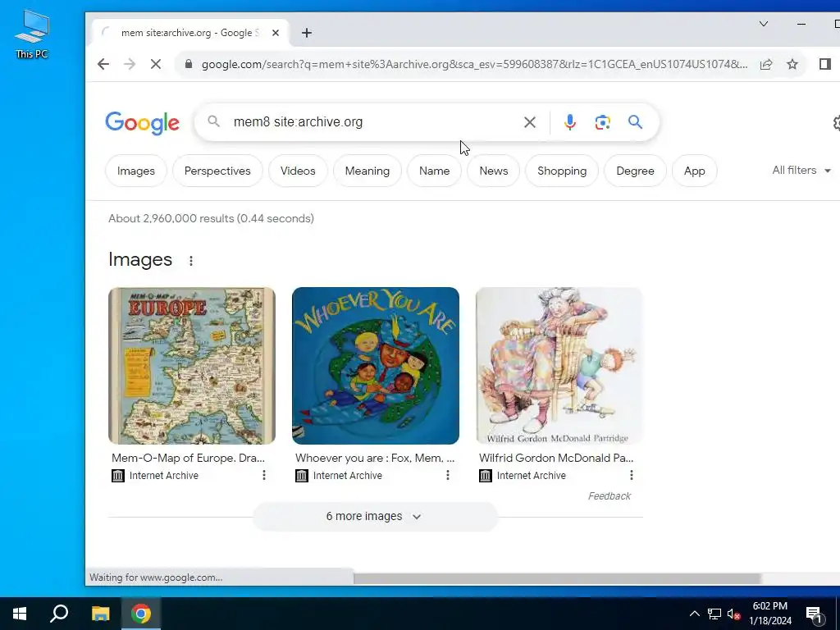The image size is (840, 630).
Task: Close the Google search tab
Action: [276, 33]
